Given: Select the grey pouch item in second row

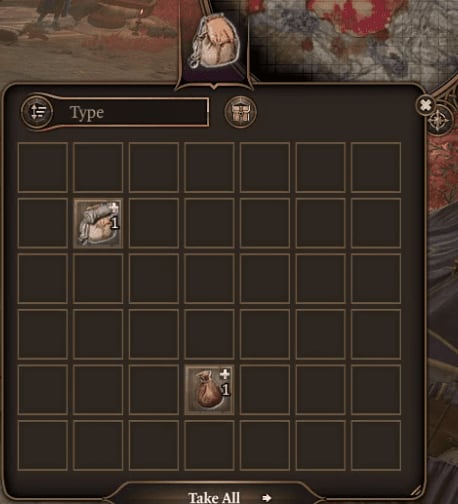Looking at the screenshot, I should [x=98, y=223].
